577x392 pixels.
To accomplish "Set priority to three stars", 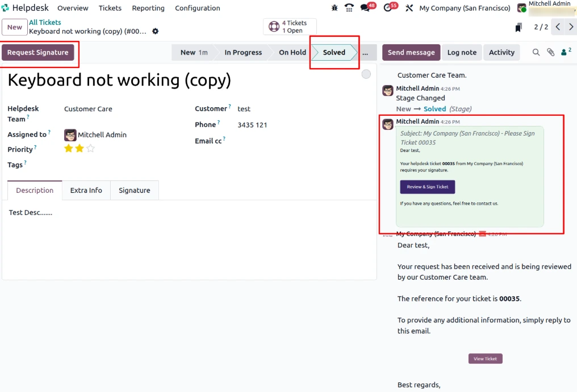I will click(90, 149).
